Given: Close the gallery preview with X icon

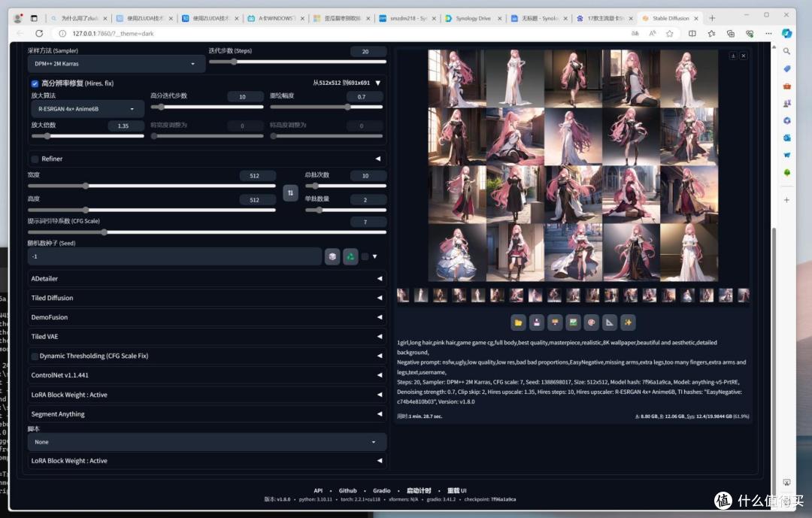Looking at the screenshot, I should [x=743, y=56].
